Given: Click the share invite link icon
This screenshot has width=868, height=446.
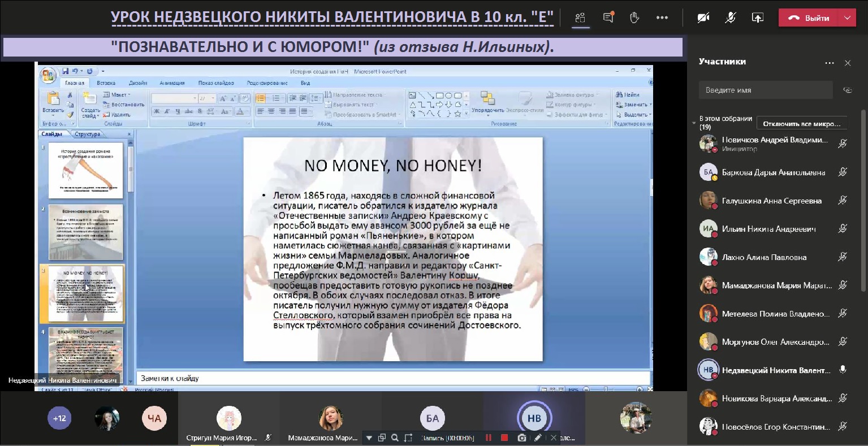Looking at the screenshot, I should click(847, 90).
